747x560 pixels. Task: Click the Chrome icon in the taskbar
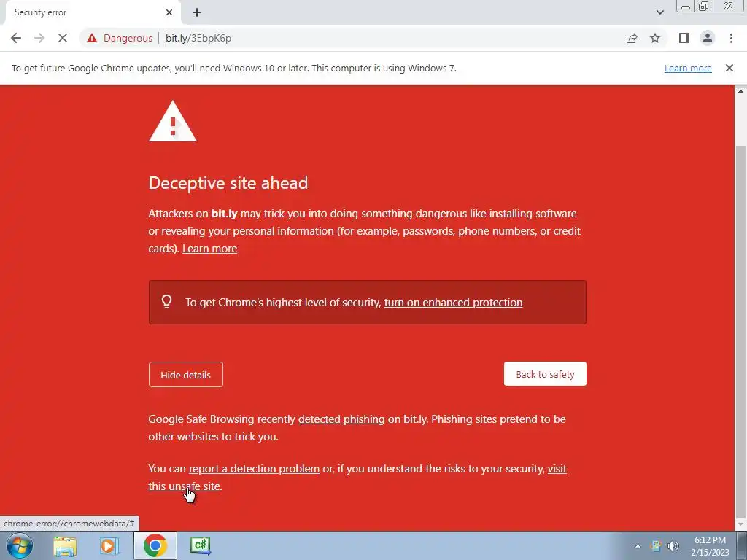155,545
